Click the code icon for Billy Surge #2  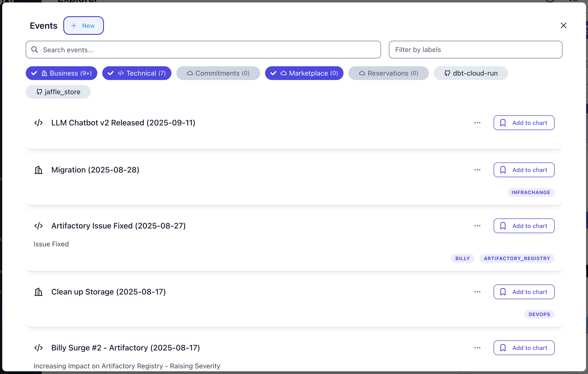pos(38,348)
